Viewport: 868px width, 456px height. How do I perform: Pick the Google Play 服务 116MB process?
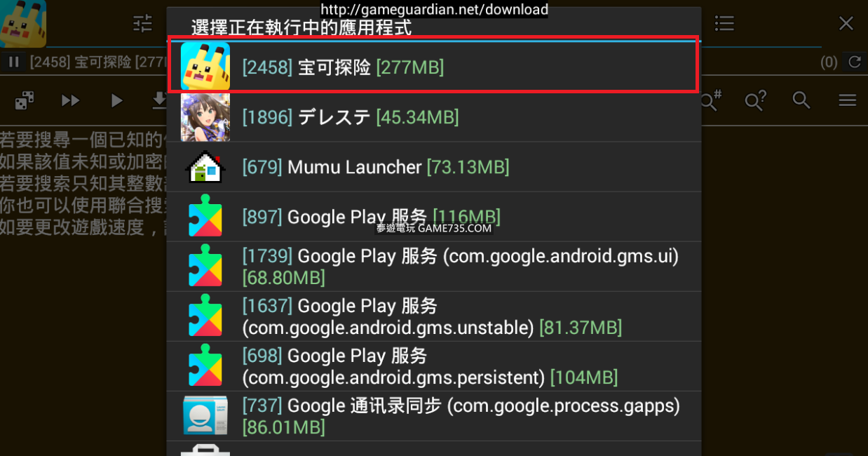click(433, 217)
